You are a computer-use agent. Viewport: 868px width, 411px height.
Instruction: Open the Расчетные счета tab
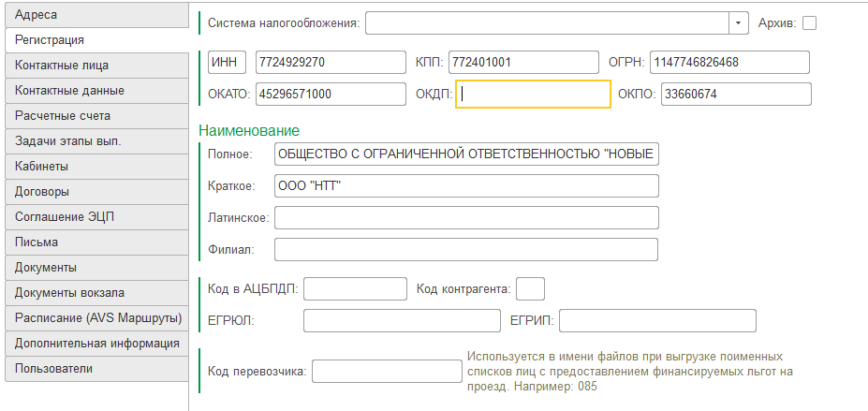[x=94, y=116]
